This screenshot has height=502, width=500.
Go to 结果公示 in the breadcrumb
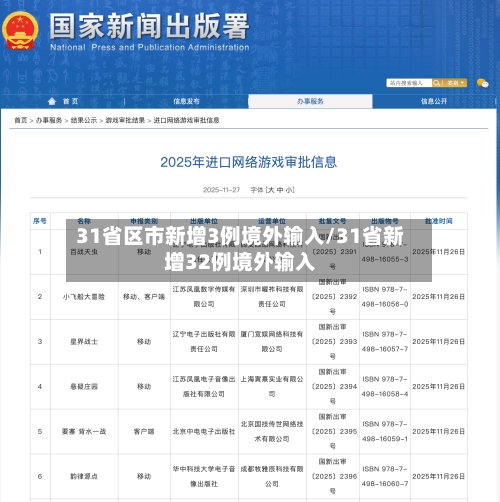(84, 120)
